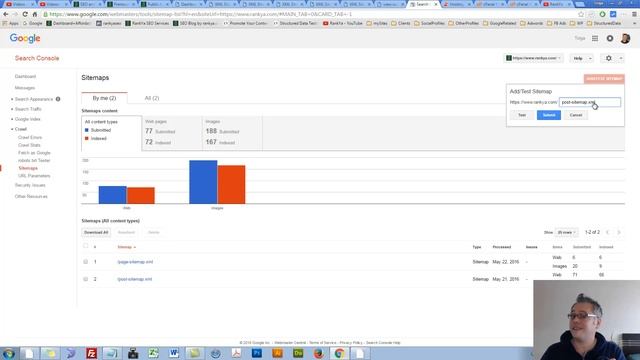
Task: Open the page-sitemap.xml link
Action: click(x=135, y=262)
